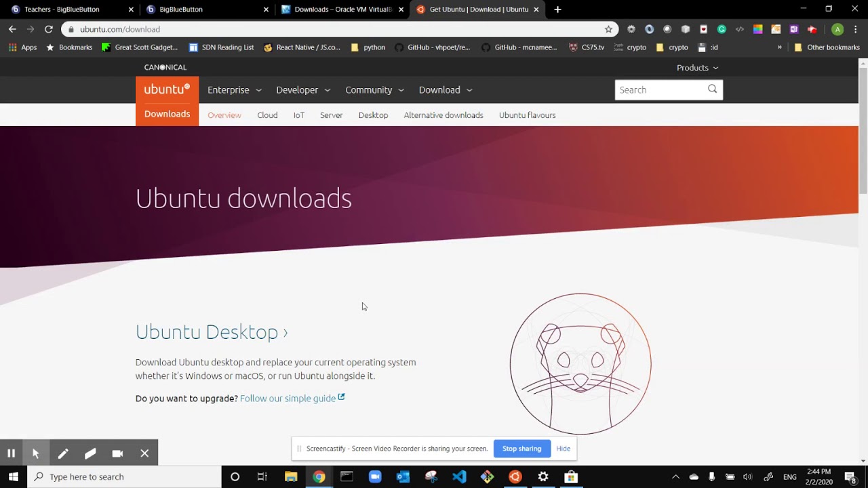
Task: Open Outlook from the taskbar
Action: pos(403,476)
